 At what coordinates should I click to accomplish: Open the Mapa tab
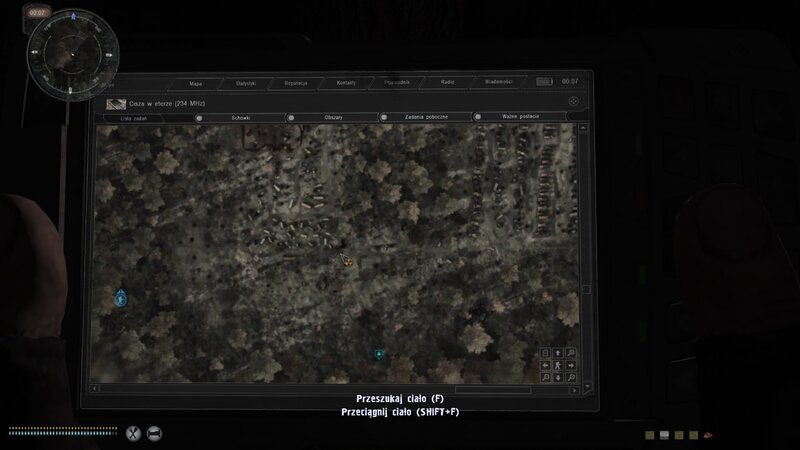tap(196, 82)
